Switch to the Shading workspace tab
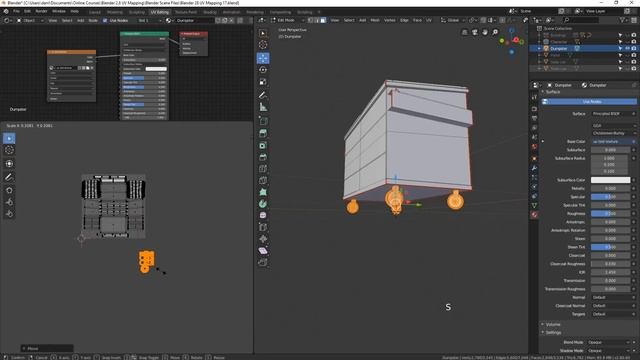 tap(210, 12)
